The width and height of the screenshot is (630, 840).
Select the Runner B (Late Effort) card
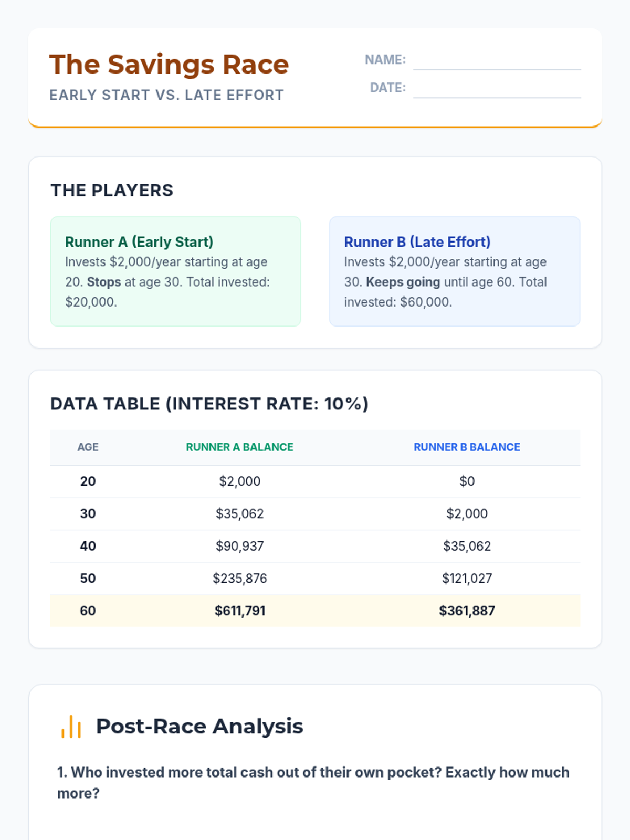pos(455,271)
